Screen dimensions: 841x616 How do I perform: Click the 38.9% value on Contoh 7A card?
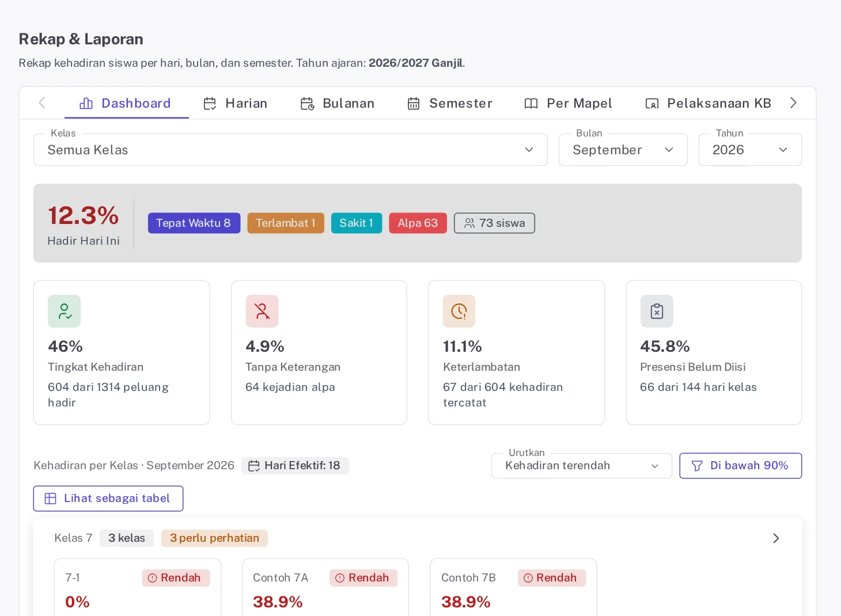coord(278,602)
